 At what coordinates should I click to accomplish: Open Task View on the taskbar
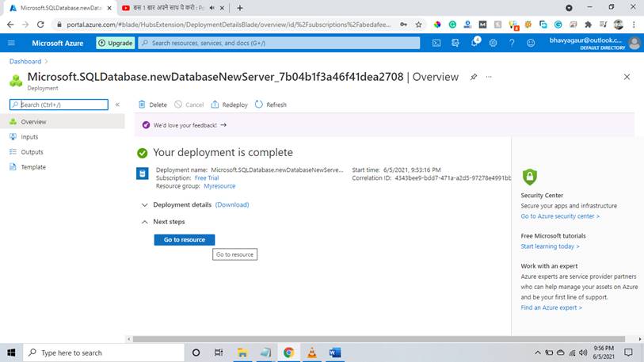tap(219, 352)
